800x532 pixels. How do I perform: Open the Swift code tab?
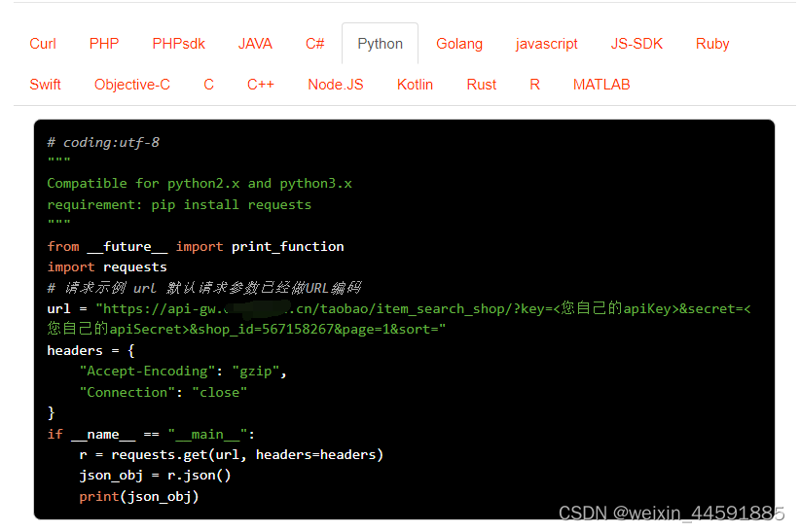point(45,85)
